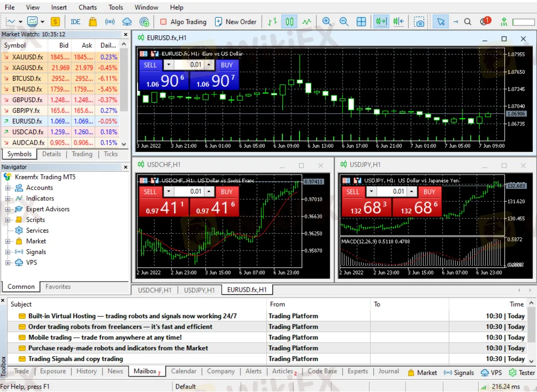
Task: Click Market Watch scrollbar down arrow
Action: [124, 144]
